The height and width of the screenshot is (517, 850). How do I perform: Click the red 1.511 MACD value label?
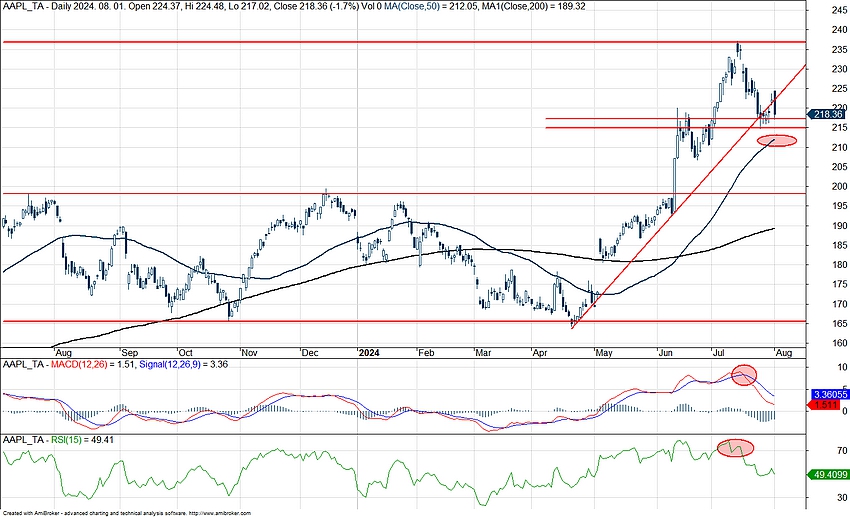824,404
